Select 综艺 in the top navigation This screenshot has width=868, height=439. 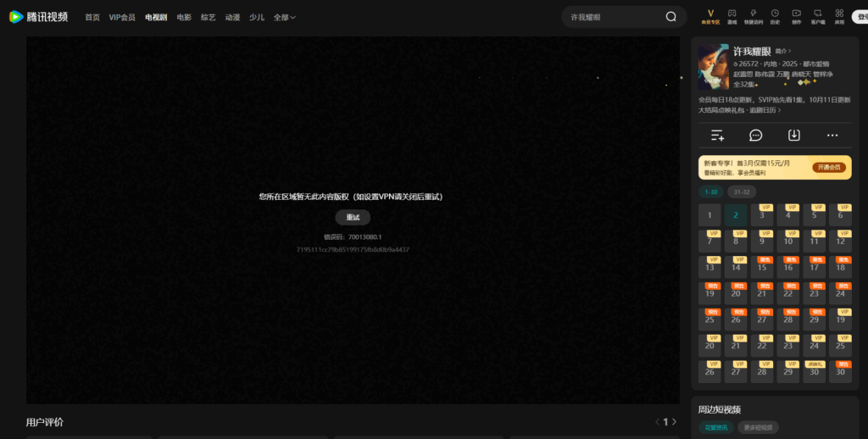tap(208, 17)
